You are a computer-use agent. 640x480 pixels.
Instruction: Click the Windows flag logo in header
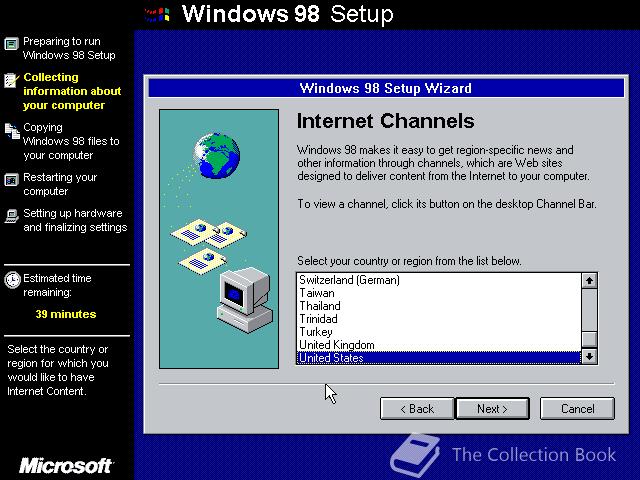pos(157,15)
